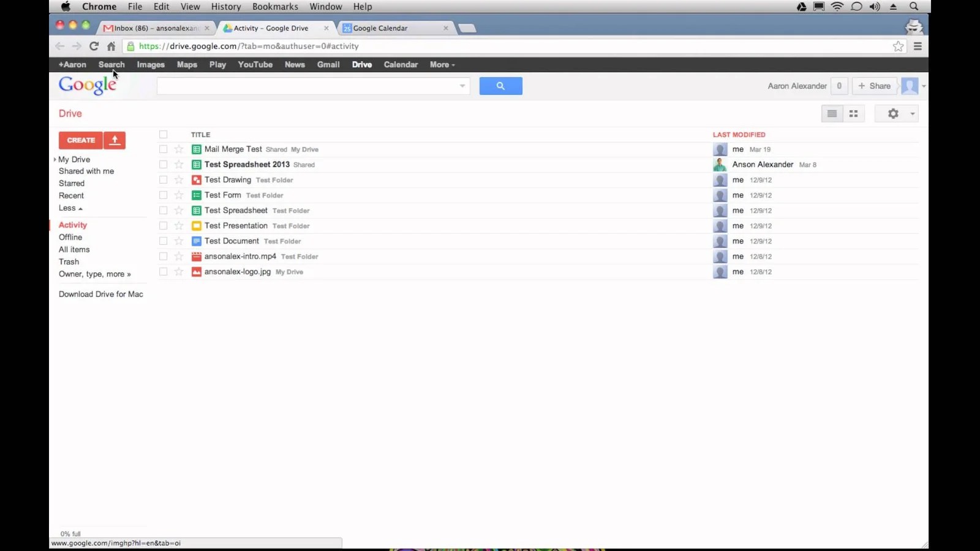Image resolution: width=980 pixels, height=551 pixels.
Task: Check the checkbox for Mail Merge Test
Action: click(x=164, y=149)
